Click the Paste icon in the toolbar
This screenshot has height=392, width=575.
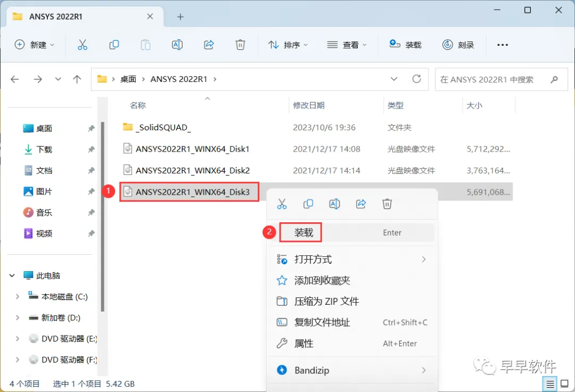coord(145,45)
